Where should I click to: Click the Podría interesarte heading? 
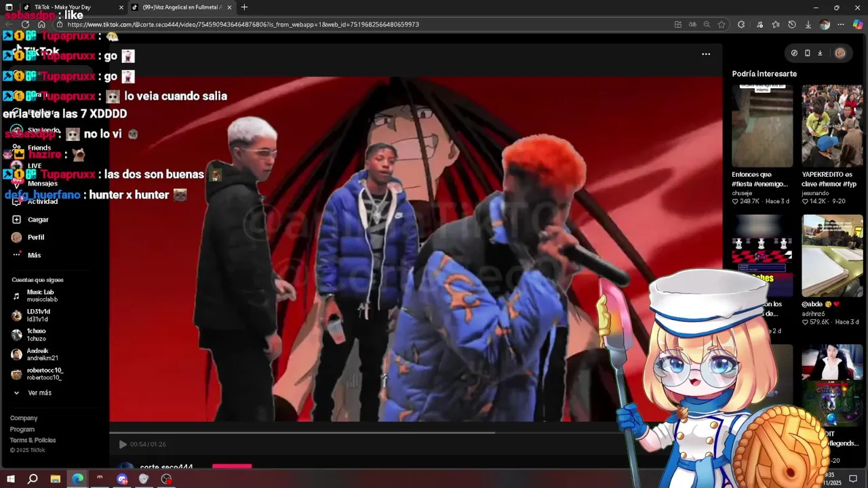tap(764, 74)
